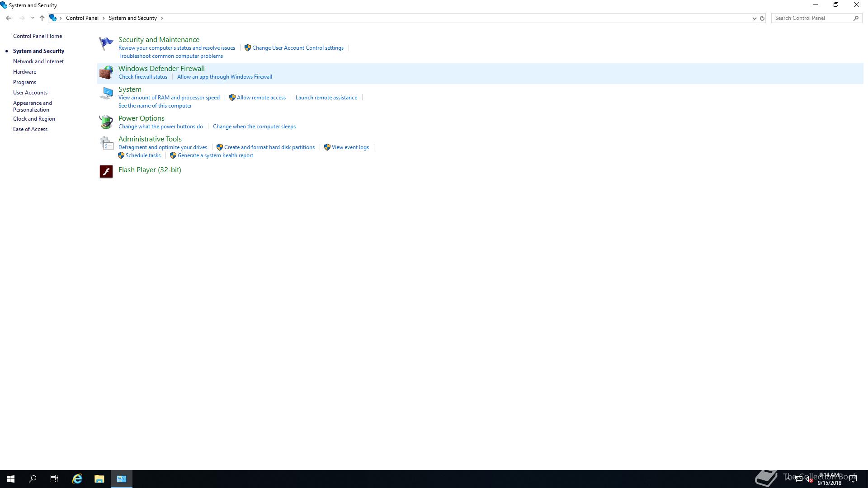Click the Windows Defender Firewall brick icon
Image resolution: width=868 pixels, height=488 pixels.
pos(106,72)
